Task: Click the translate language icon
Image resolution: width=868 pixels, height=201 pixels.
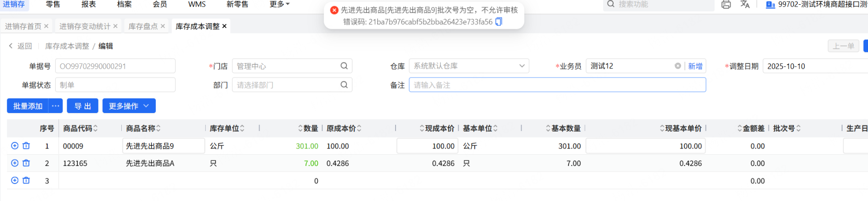Action: point(745,5)
